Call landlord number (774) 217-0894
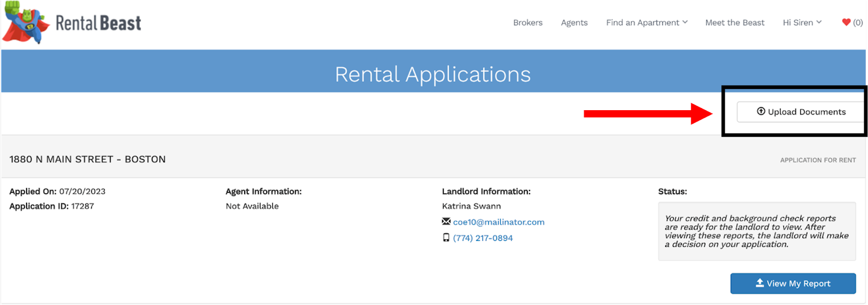 tap(483, 238)
